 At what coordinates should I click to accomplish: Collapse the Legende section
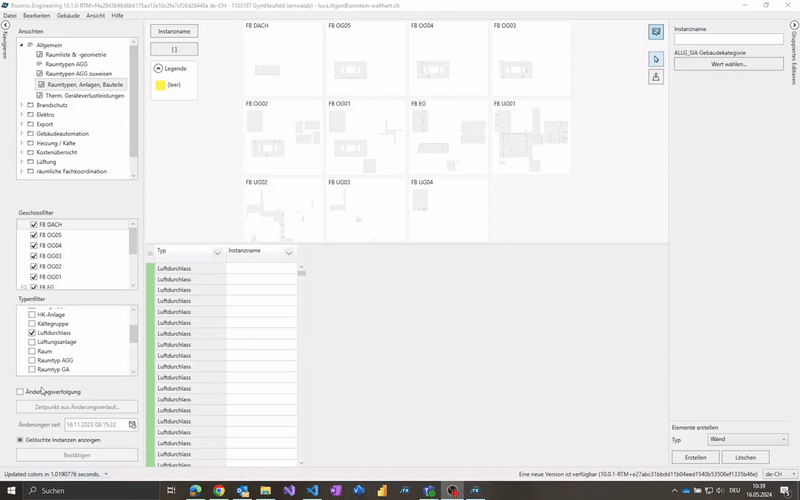point(159,68)
